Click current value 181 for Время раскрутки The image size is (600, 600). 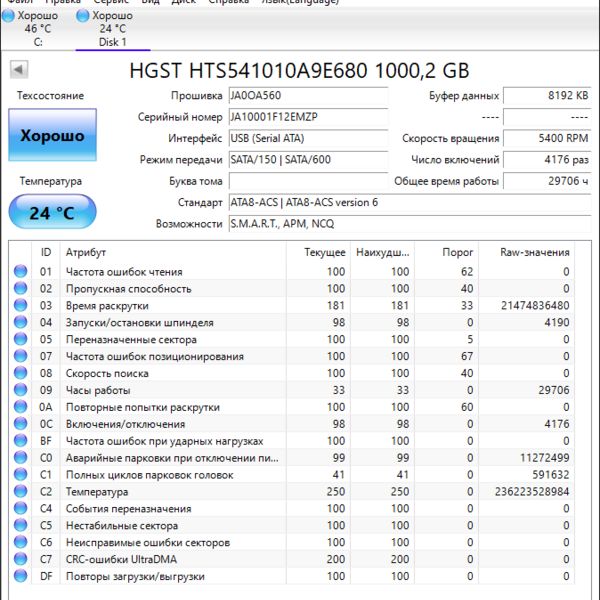point(336,305)
